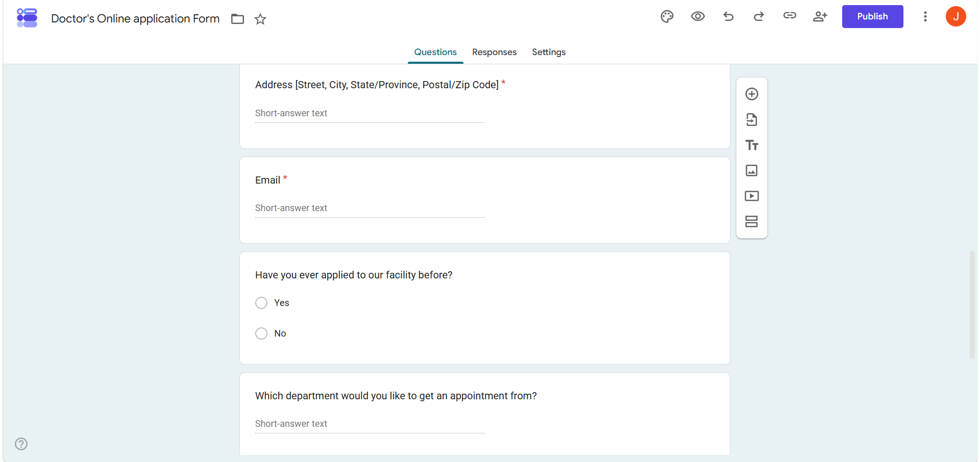Screen dimensions: 980x462
Task: Add a new section
Action: coord(751,221)
